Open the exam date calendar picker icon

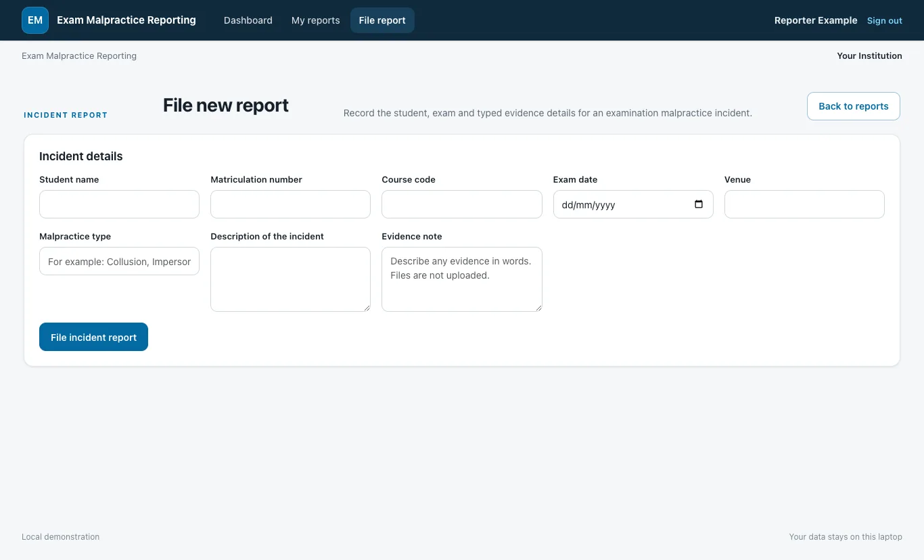click(x=699, y=204)
